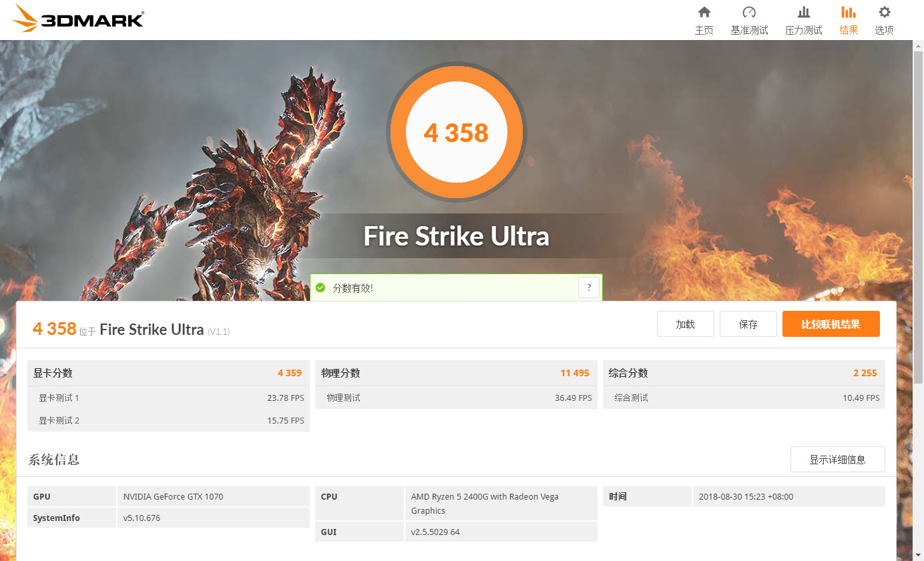Click the AMD Ryzen 5 2400G CPU cell
Screen dimensions: 924x561
click(501, 504)
